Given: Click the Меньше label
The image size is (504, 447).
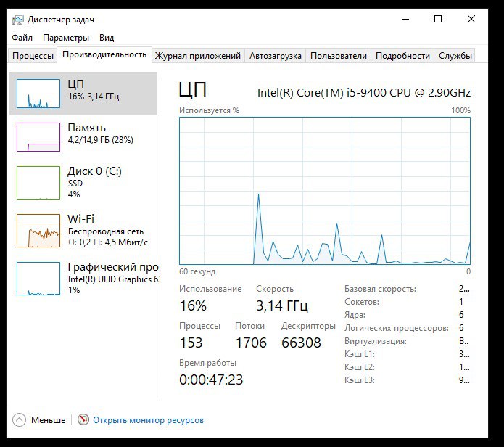Looking at the screenshot, I should click(48, 420).
